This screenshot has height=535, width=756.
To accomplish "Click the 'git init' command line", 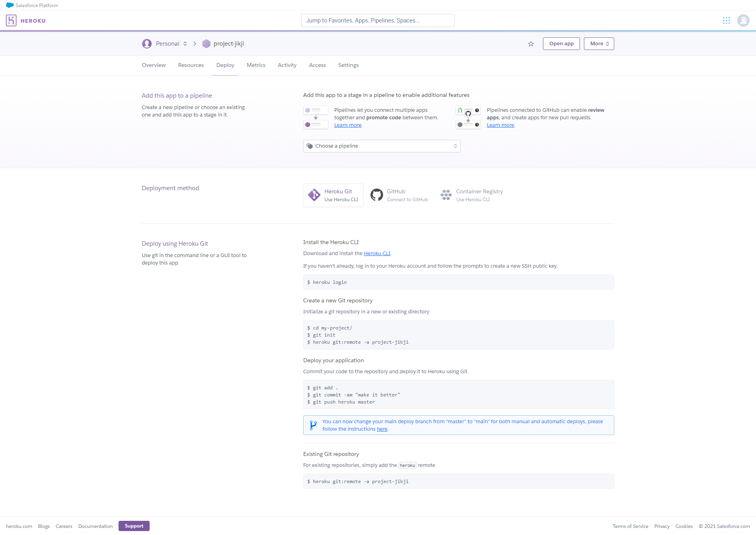I will point(321,335).
